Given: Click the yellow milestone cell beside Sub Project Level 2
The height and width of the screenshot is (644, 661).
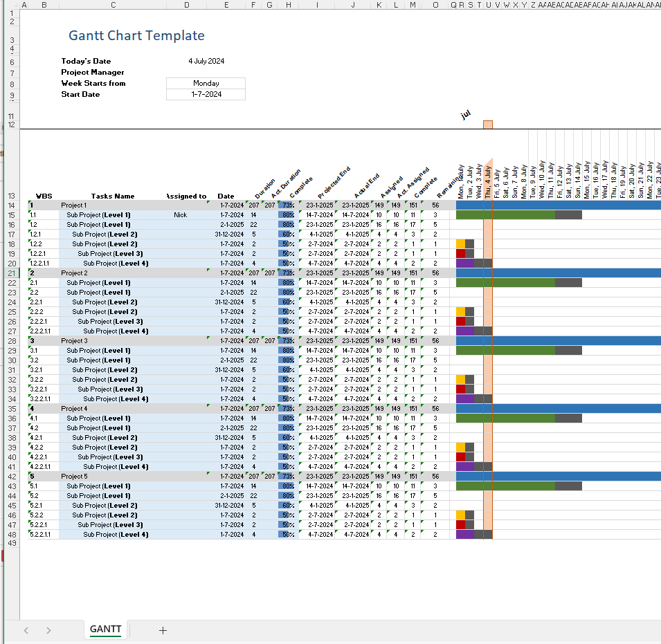Looking at the screenshot, I should [460, 243].
